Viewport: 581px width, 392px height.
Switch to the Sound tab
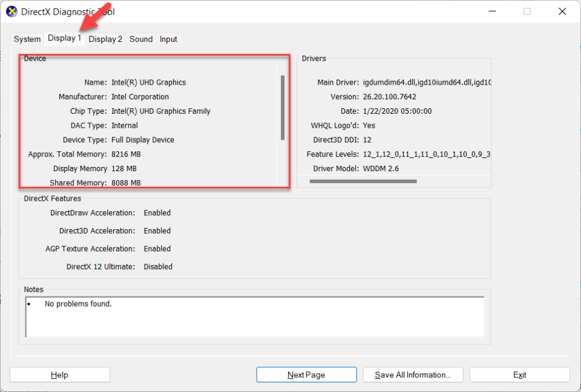click(x=140, y=39)
